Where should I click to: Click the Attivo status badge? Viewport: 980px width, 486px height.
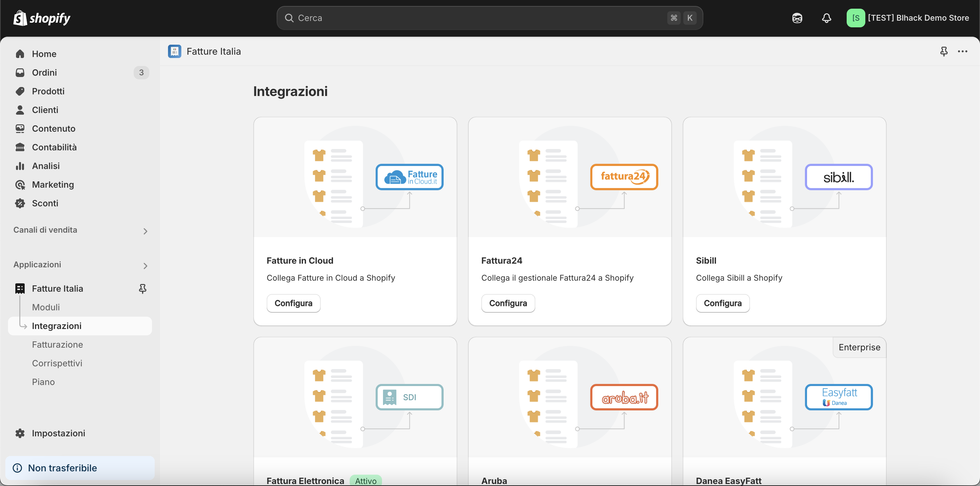click(366, 481)
